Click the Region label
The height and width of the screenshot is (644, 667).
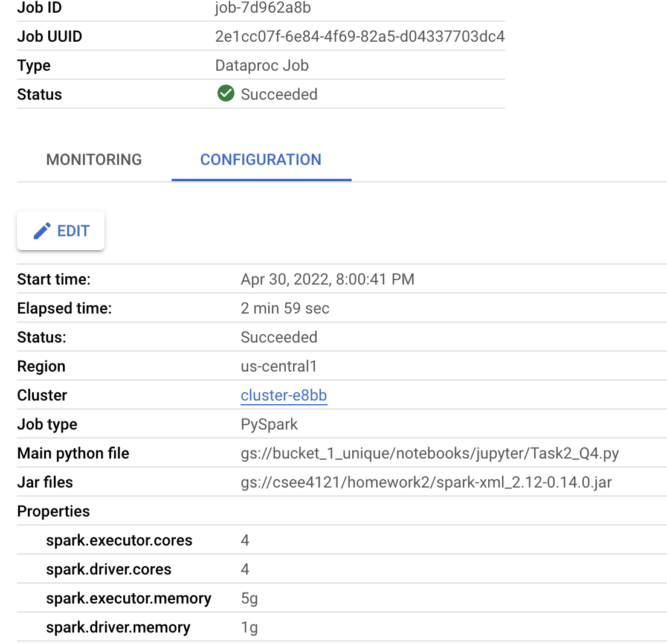coord(41,366)
